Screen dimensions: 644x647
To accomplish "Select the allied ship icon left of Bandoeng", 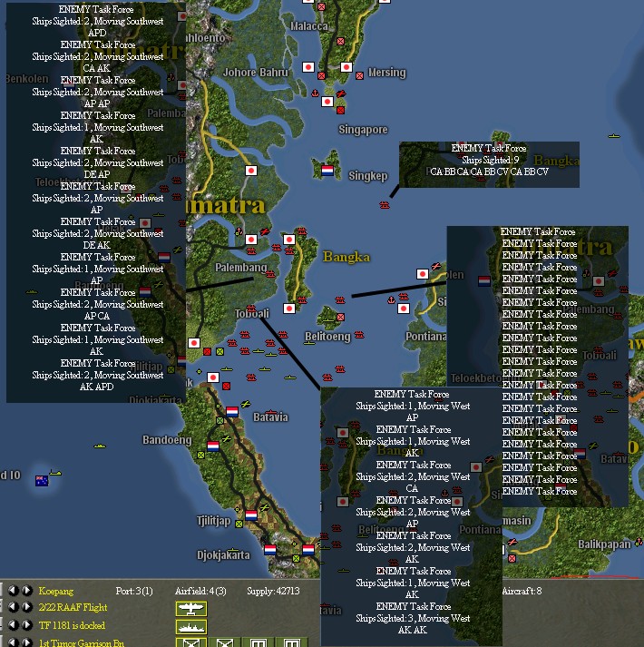I will click(100, 446).
